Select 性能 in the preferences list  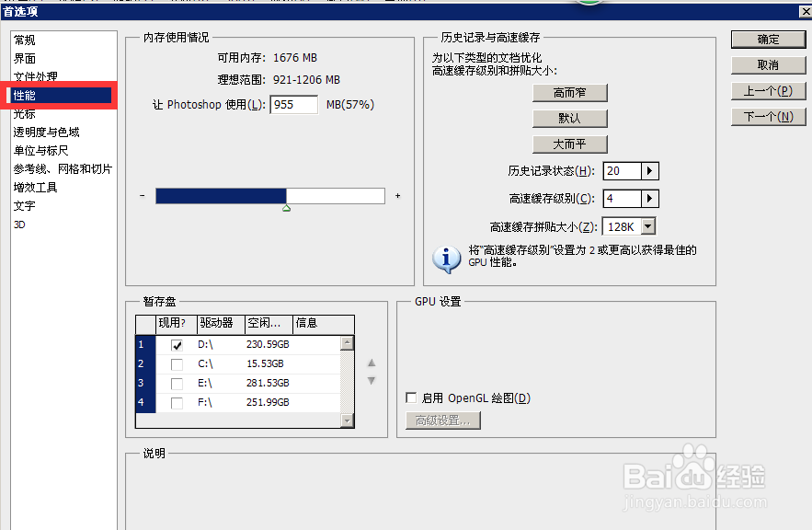click(x=59, y=96)
